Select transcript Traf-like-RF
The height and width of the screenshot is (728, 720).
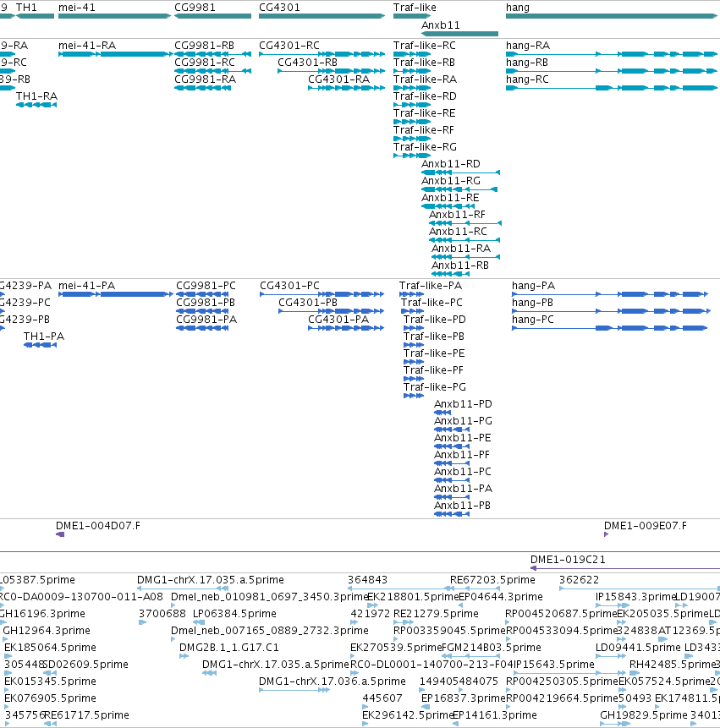coord(412,139)
